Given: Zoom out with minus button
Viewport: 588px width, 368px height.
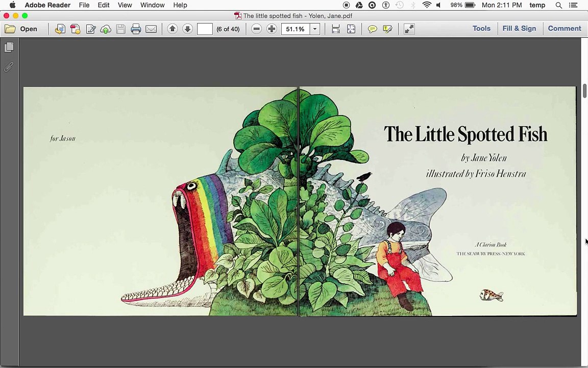Looking at the screenshot, I should point(257,29).
